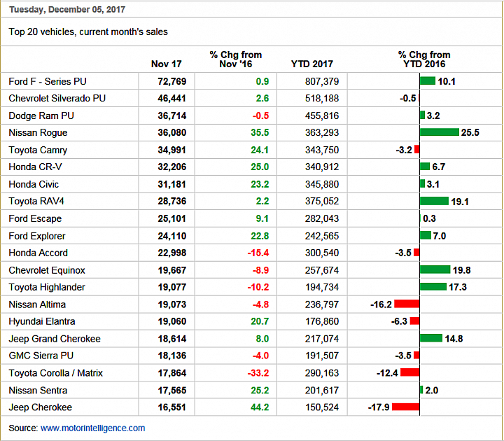Select Ford F-Series November sales 72,769
The image size is (504, 441).
pos(172,81)
